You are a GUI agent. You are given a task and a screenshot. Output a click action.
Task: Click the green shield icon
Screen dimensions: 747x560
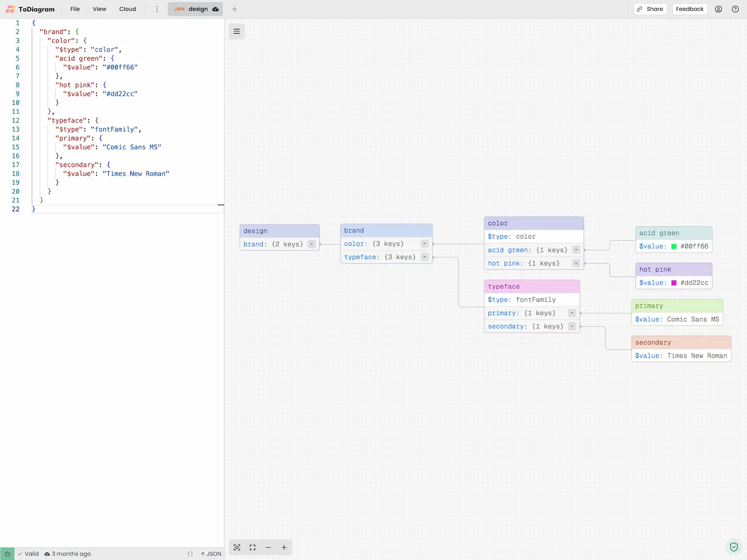[x=734, y=546]
